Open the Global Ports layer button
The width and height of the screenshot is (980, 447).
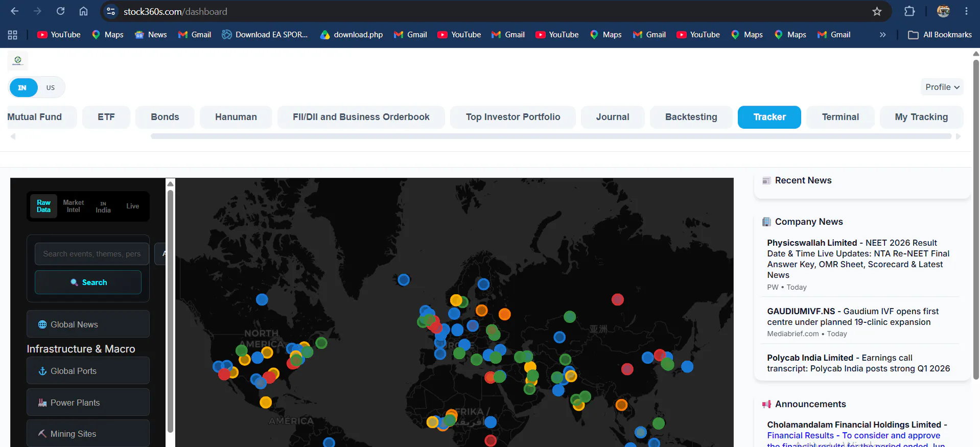coord(88,370)
